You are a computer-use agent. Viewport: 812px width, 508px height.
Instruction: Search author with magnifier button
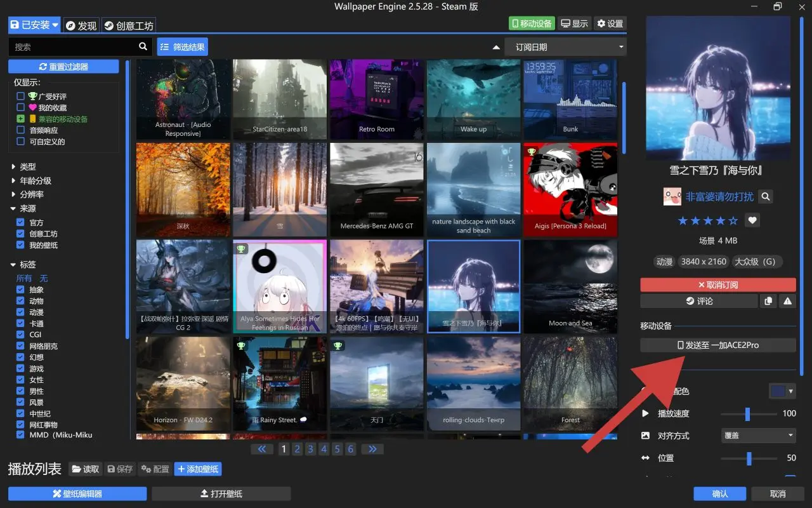pos(766,197)
